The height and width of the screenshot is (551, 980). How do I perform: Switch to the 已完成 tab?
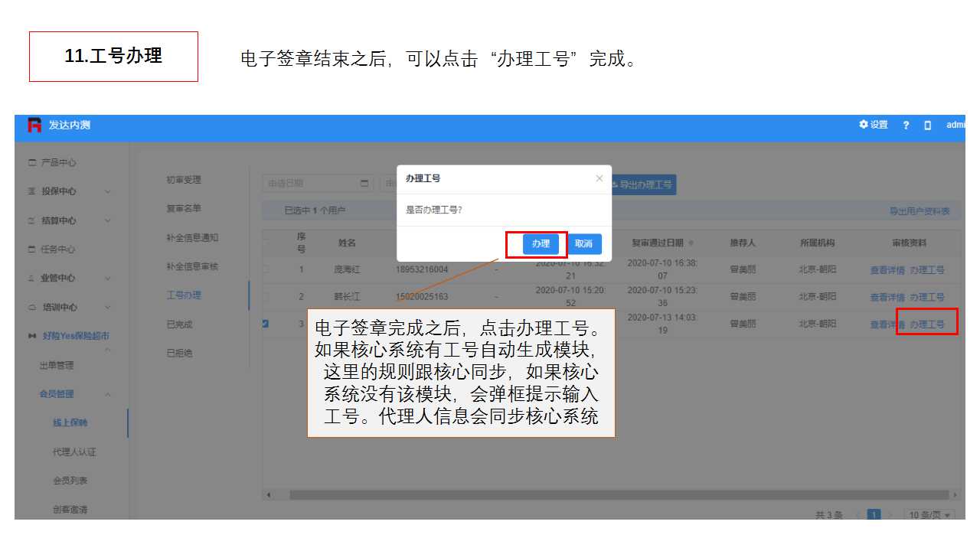click(x=180, y=324)
